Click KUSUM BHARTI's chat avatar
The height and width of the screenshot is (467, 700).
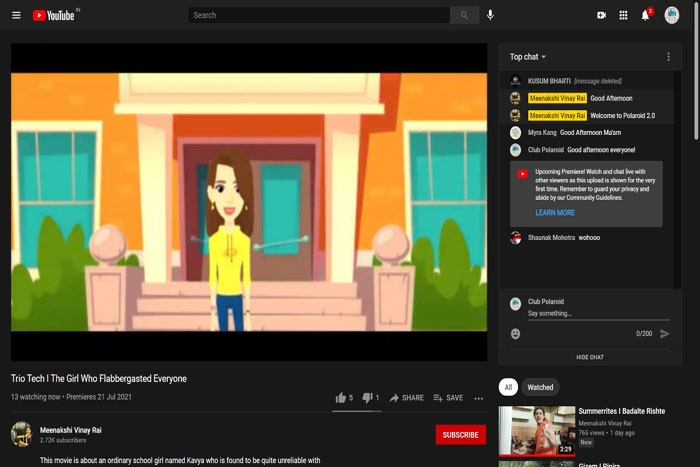tap(515, 81)
